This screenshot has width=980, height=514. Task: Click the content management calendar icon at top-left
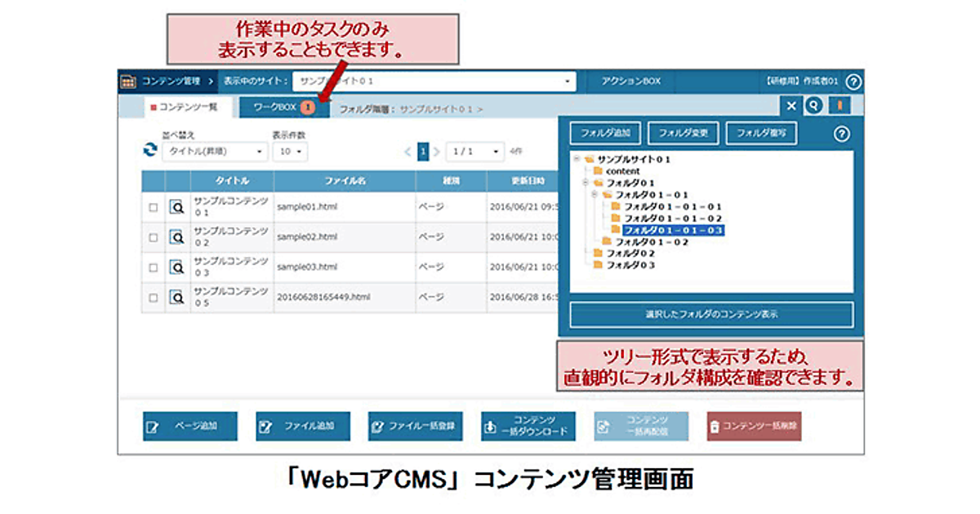(x=128, y=82)
